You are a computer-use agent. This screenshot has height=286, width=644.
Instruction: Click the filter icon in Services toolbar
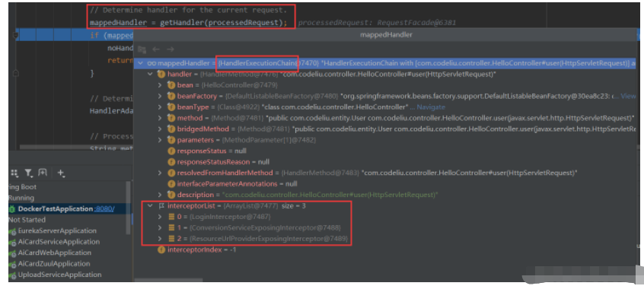click(28, 173)
